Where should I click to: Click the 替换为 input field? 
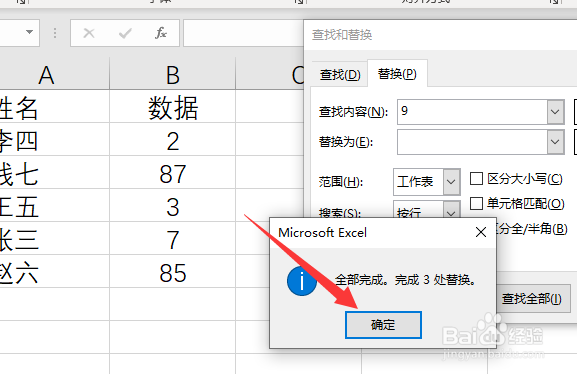[472, 142]
